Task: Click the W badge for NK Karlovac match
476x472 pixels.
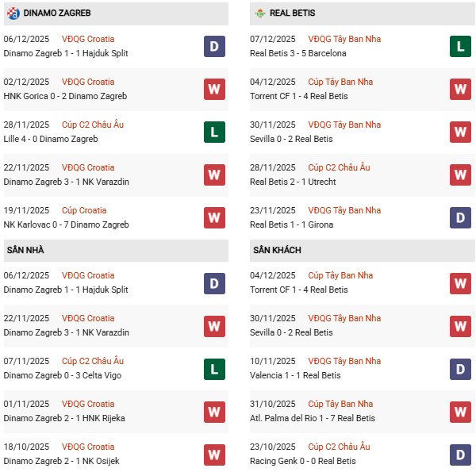Action: (213, 217)
